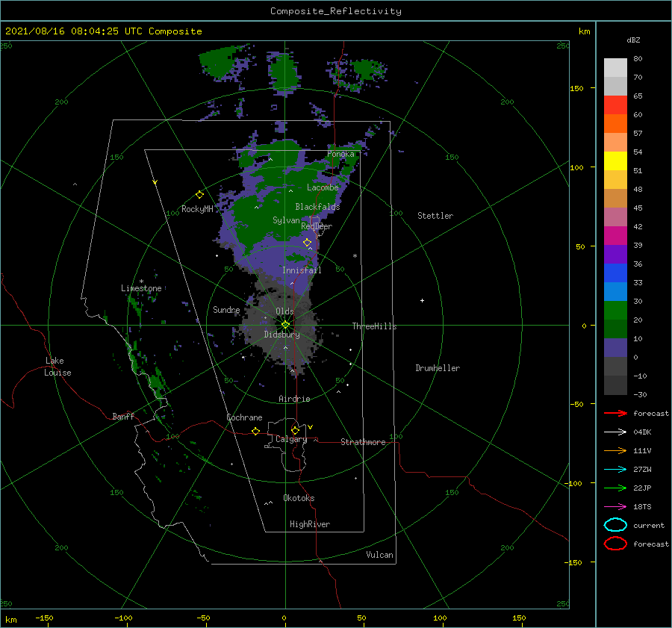
Task: Click the Blackfalds label on map
Action: tap(317, 207)
